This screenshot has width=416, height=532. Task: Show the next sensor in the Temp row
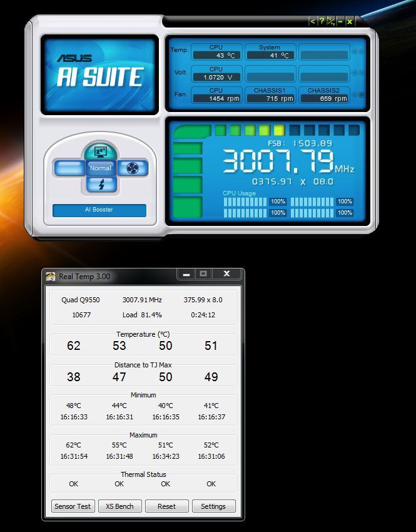pyautogui.click(x=362, y=51)
